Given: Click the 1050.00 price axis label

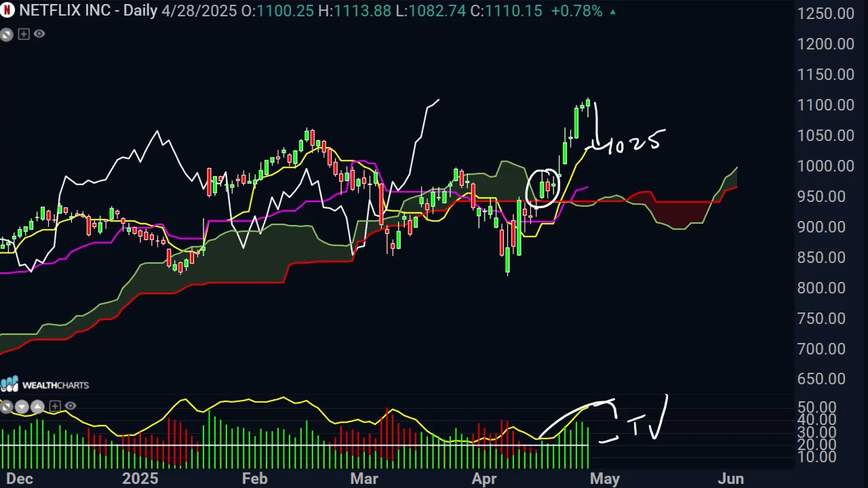Looking at the screenshot, I should (x=826, y=136).
